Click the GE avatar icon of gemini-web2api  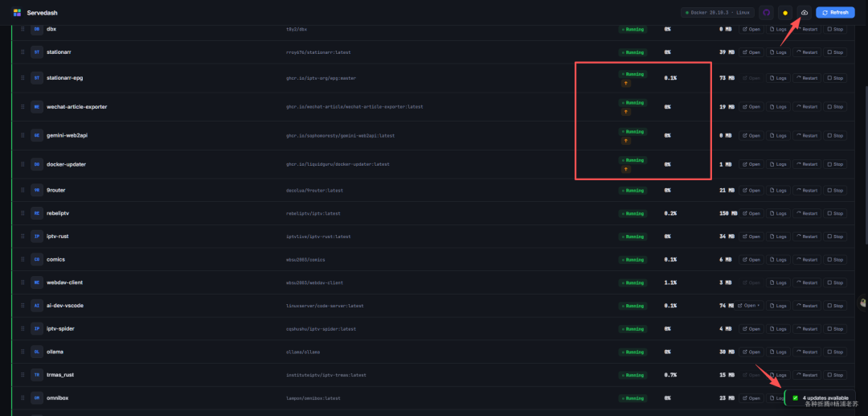37,135
